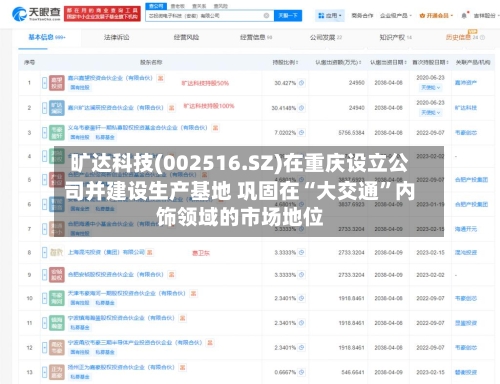Image resolution: width=500 pixels, height=384 pixels.
Task: Expand shareholder row 9
Action: click(44, 275)
